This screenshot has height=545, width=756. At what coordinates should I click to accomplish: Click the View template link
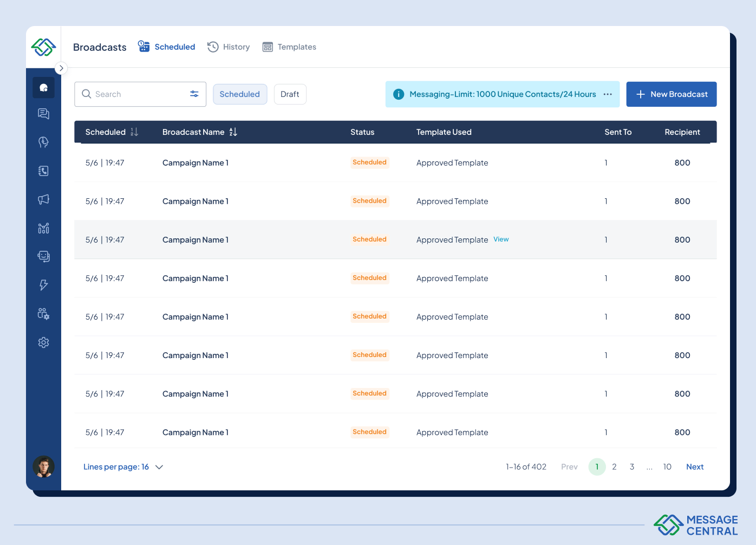click(x=501, y=239)
